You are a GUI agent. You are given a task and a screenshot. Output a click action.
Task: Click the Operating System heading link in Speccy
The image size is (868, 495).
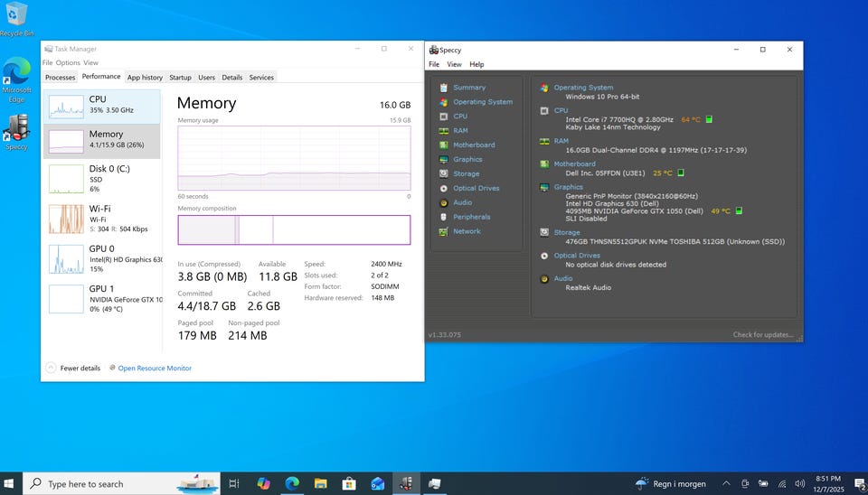pyautogui.click(x=583, y=88)
